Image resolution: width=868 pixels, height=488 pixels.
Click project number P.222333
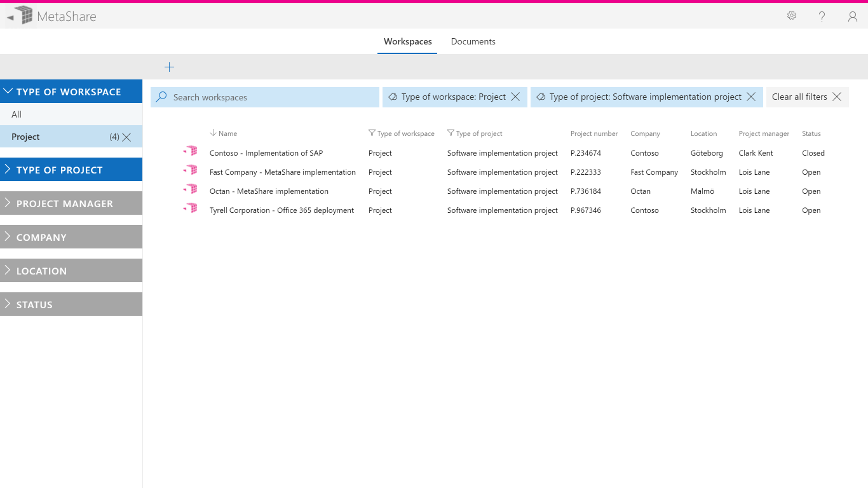pyautogui.click(x=586, y=172)
